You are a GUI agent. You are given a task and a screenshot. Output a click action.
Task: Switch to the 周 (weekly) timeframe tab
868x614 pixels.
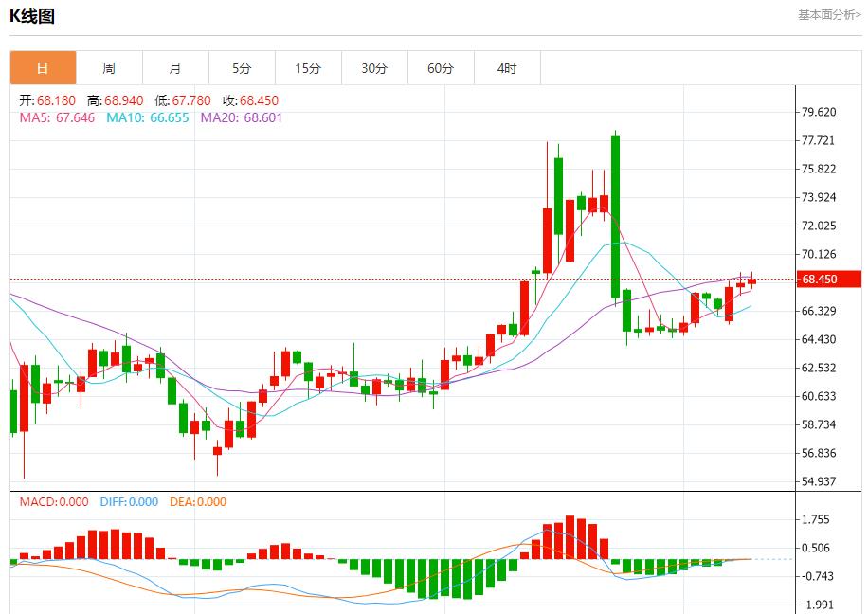pyautogui.click(x=108, y=67)
